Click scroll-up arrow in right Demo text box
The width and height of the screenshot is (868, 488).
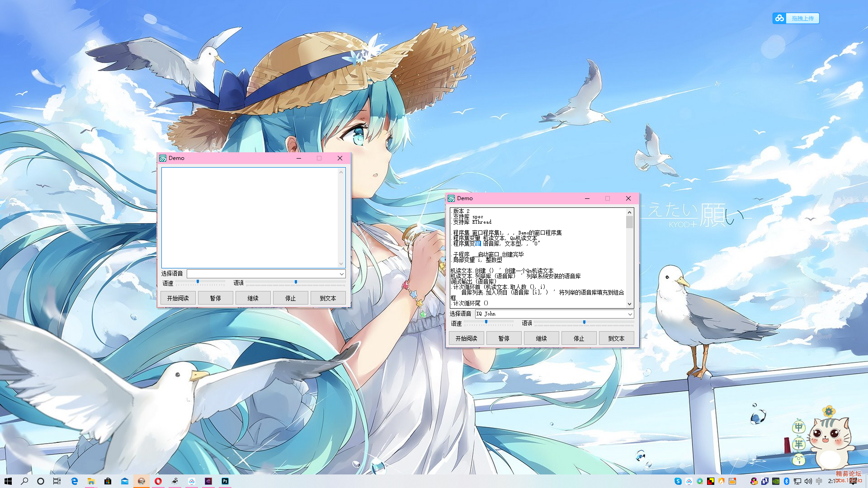click(629, 212)
